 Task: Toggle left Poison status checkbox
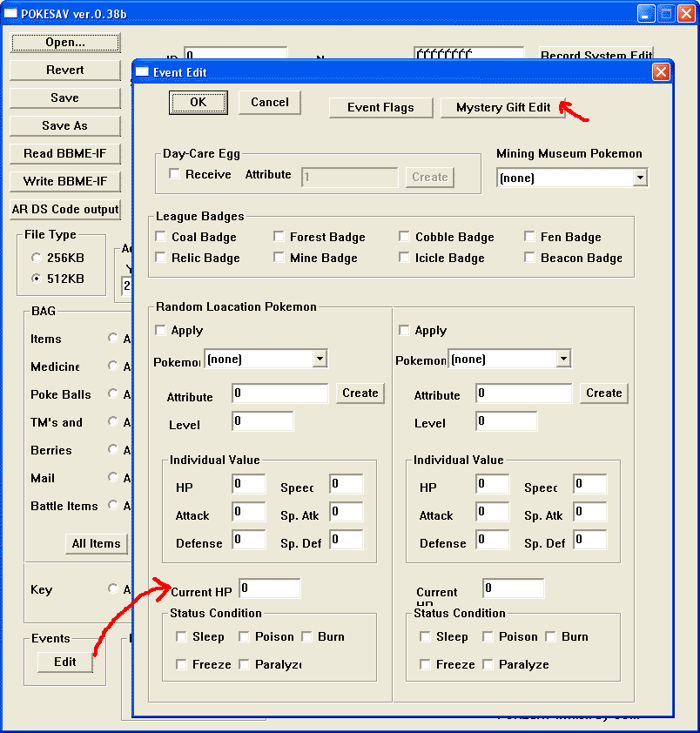point(244,636)
